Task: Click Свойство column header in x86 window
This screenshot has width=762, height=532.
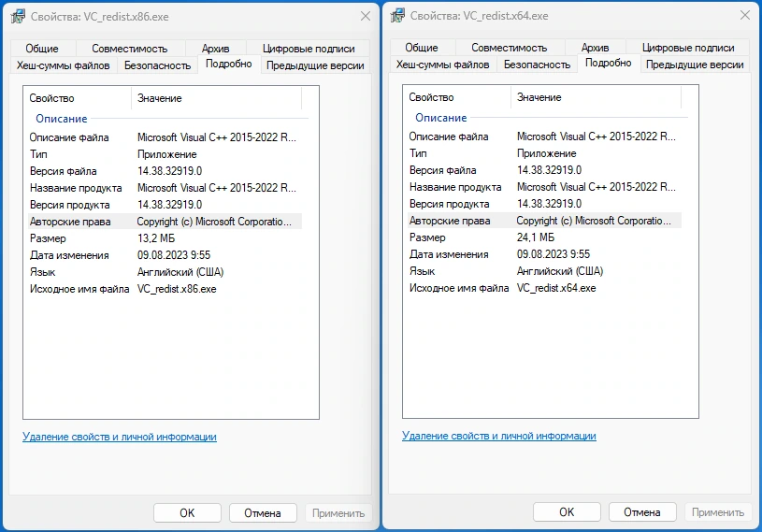Action: pos(78,98)
